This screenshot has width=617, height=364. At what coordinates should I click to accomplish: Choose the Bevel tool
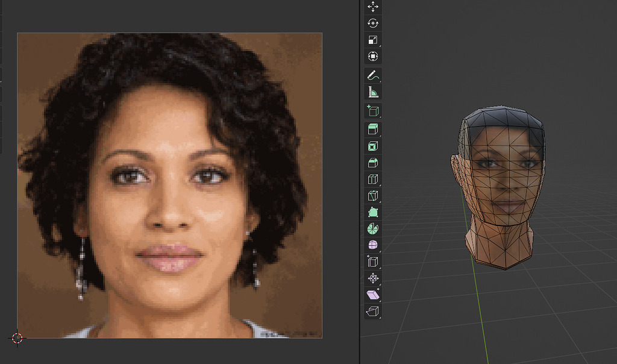373,162
